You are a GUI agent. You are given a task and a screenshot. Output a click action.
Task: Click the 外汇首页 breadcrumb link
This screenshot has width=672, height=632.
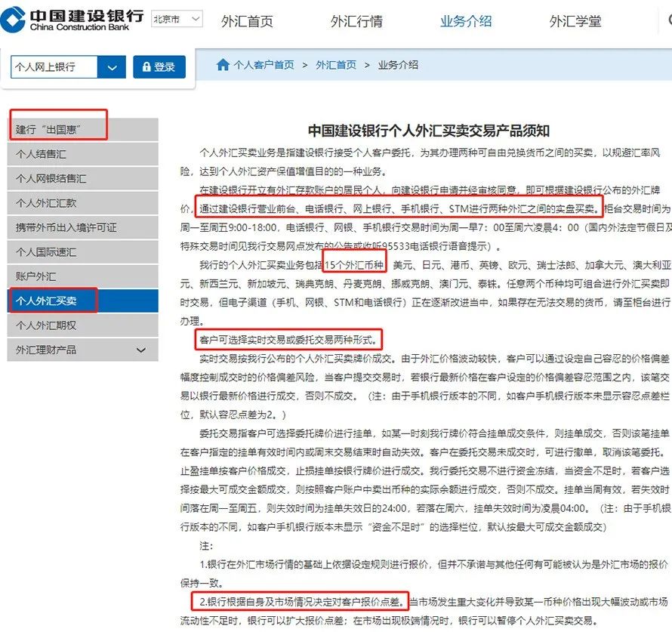(336, 65)
